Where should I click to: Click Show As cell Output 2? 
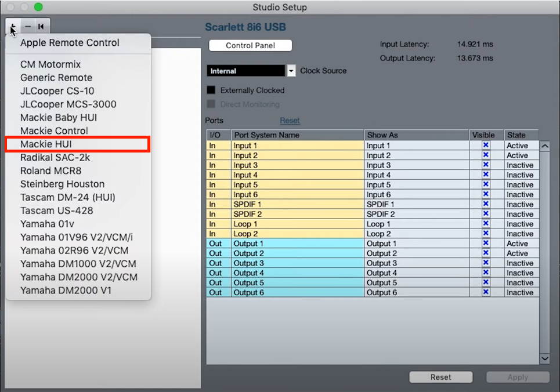[416, 253]
